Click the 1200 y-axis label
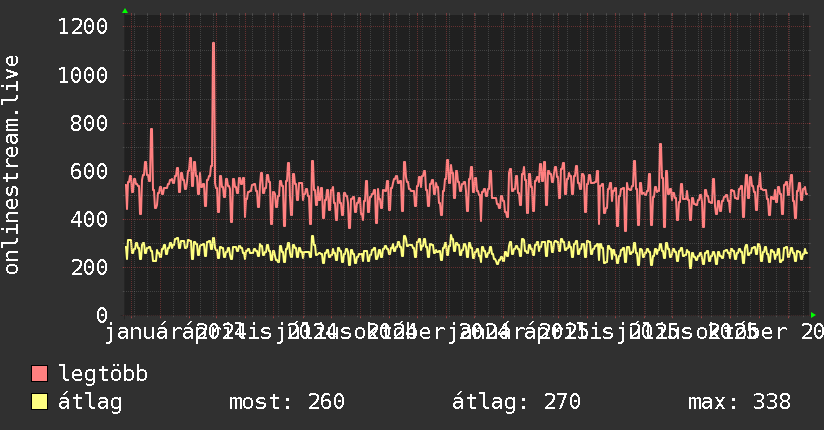This screenshot has width=824, height=430. tap(83, 26)
